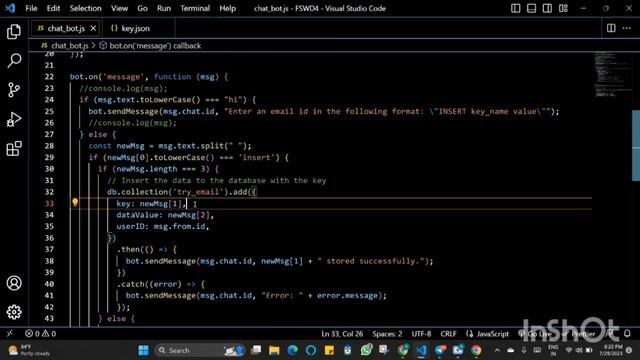Change line ending via CRLF
This screenshot has height=360, width=640.
pos(448,333)
